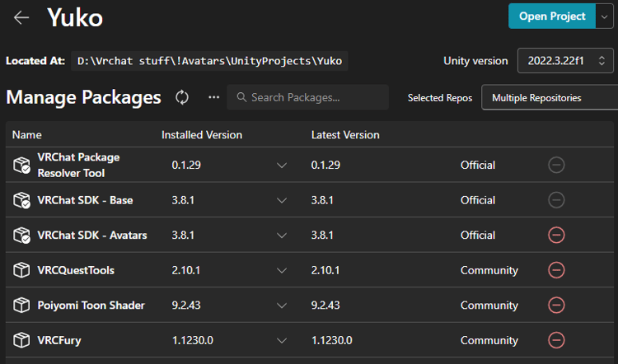Viewport: 618px width, 364px height.
Task: Click the Poiyomi Toon Shader package icon
Action: tap(21, 306)
